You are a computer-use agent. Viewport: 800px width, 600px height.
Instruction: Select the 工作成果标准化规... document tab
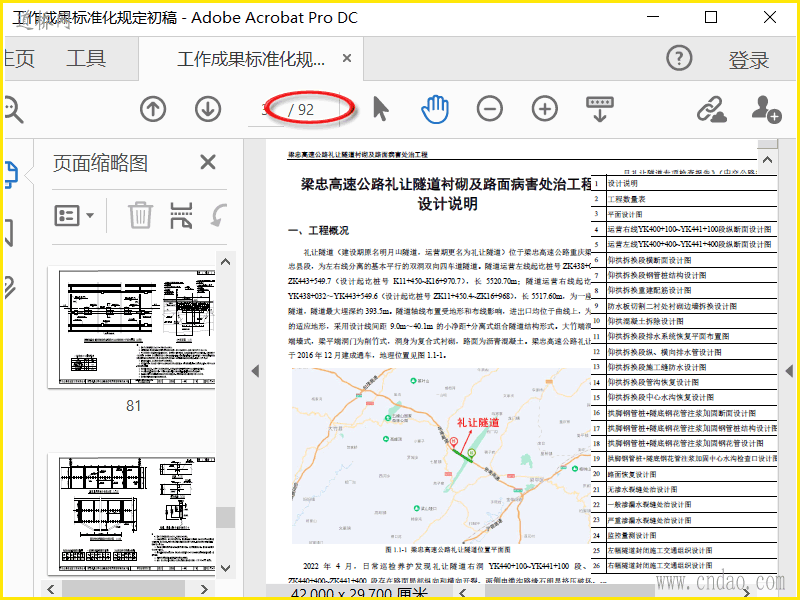coord(251,59)
